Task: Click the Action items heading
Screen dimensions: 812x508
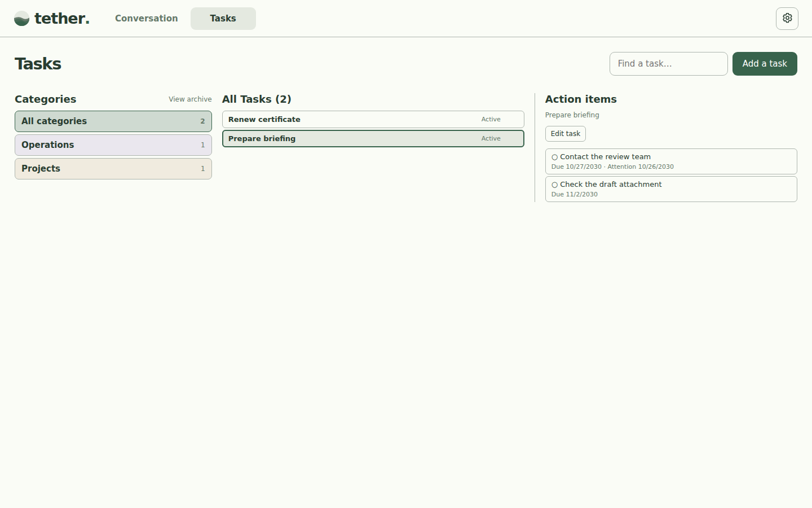Action: point(581,99)
